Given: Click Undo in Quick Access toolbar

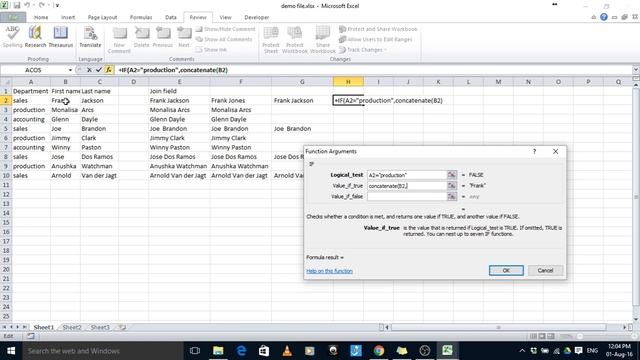Looking at the screenshot, I should click(27, 6).
